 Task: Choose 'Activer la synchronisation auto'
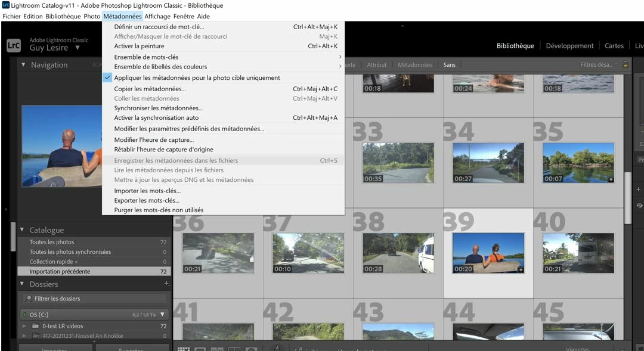[x=223, y=117]
